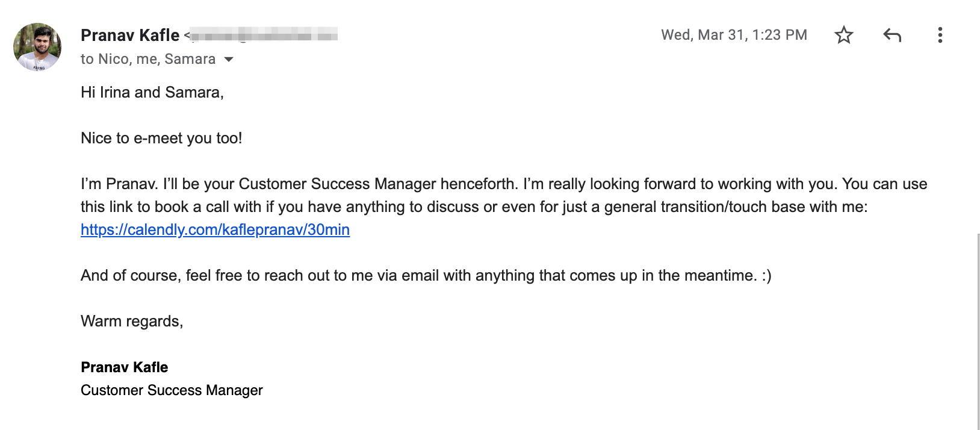
Task: Click "me" in the recipient list
Action: [146, 59]
